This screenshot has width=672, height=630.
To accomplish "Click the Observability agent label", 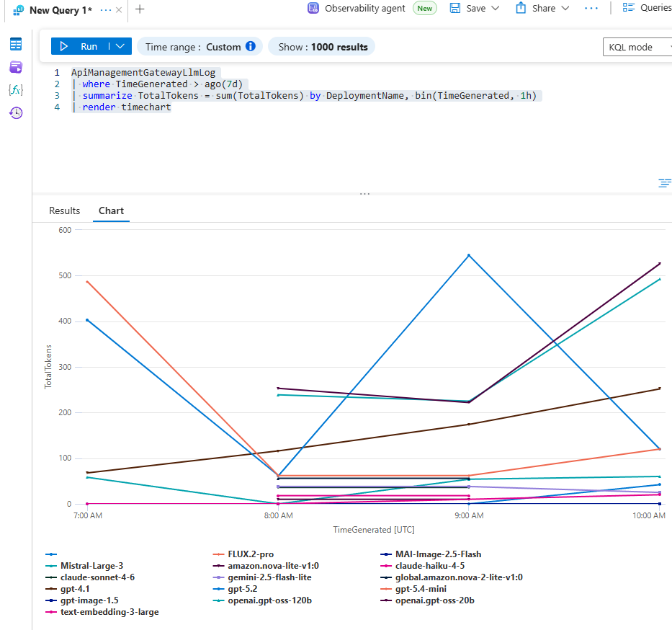I will [364, 8].
